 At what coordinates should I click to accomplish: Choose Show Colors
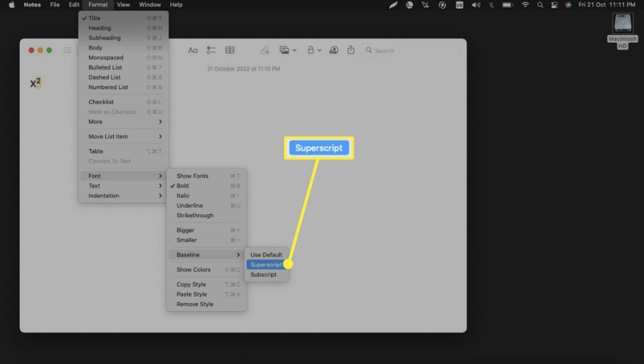pos(206,270)
